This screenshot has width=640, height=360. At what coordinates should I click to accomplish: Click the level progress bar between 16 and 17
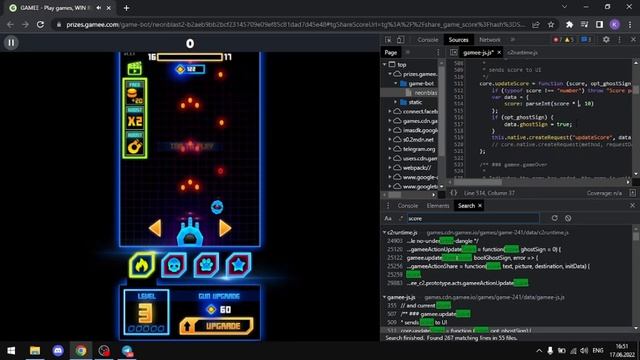(190, 57)
